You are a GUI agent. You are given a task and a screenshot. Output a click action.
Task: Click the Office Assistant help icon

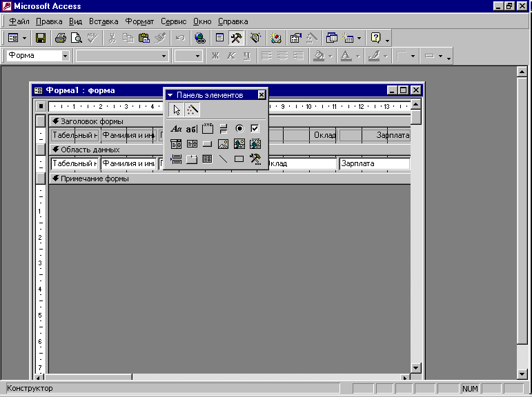[x=375, y=38]
